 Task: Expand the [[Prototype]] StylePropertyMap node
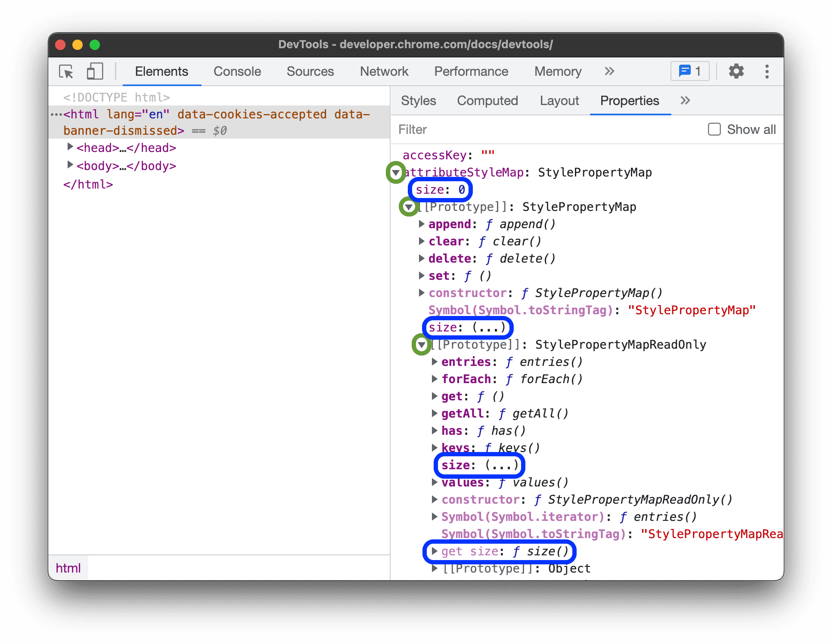click(403, 207)
